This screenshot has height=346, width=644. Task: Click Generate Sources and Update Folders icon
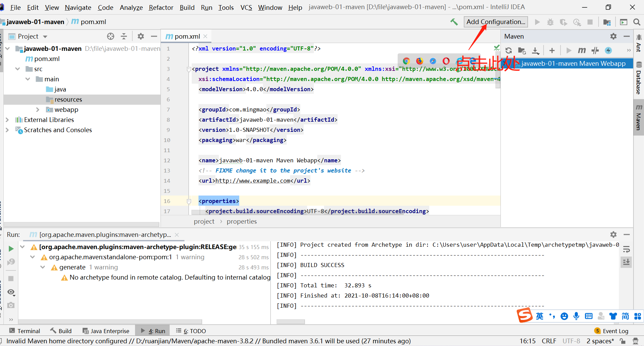(x=522, y=50)
